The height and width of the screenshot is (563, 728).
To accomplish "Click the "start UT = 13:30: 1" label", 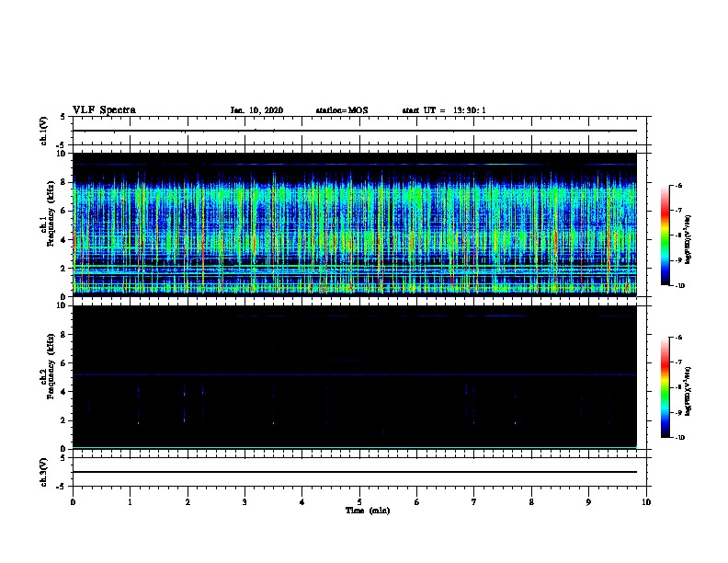I will pyautogui.click(x=444, y=110).
